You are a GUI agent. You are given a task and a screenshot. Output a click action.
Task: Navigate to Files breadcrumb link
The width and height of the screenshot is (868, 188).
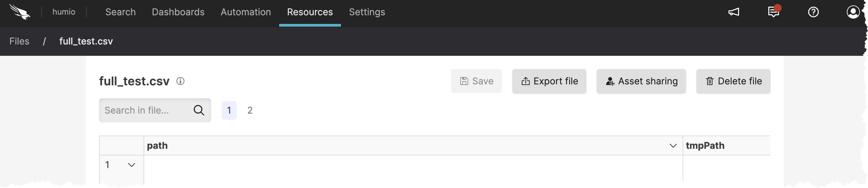click(19, 41)
